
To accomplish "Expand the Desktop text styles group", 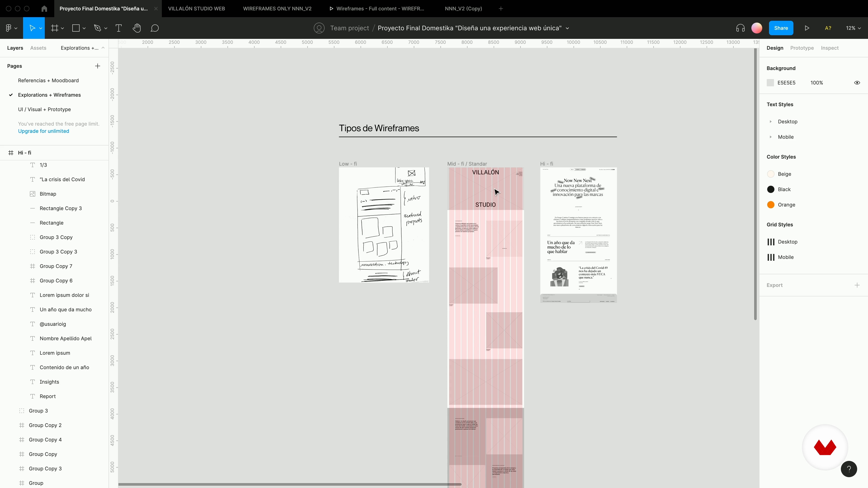I will [771, 122].
